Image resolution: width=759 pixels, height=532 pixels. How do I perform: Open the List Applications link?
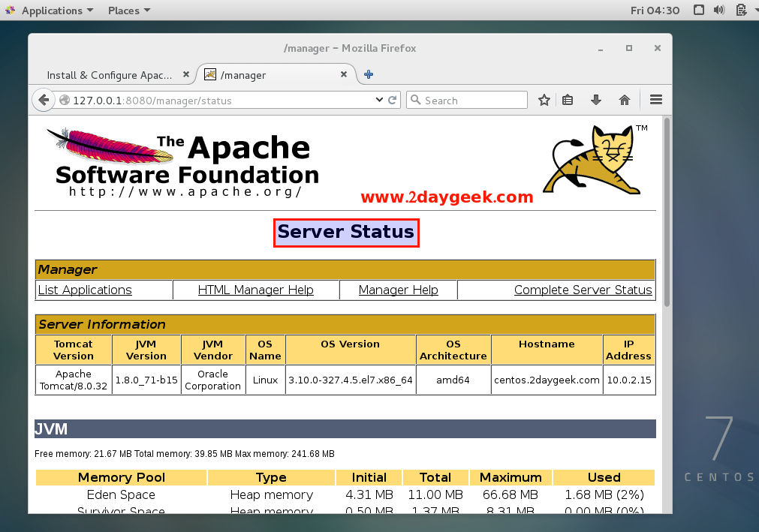tap(85, 290)
